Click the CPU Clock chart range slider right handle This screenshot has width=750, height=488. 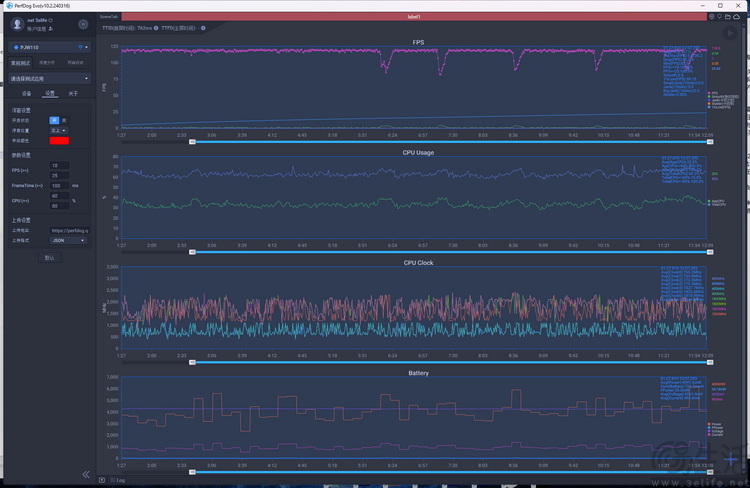click(x=710, y=363)
